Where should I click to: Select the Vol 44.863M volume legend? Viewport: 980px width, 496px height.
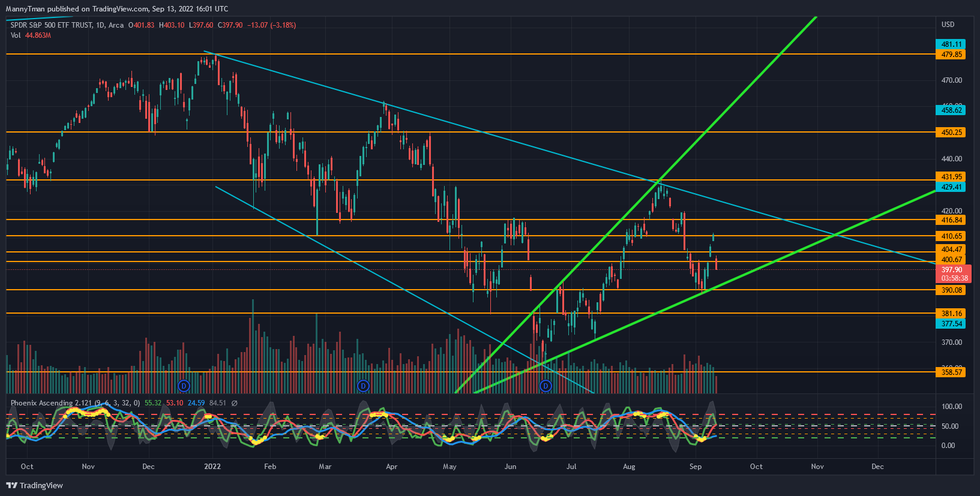[31, 35]
